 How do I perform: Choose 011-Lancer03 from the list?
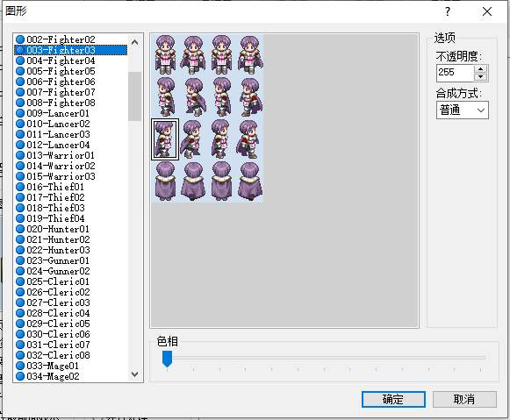71,134
